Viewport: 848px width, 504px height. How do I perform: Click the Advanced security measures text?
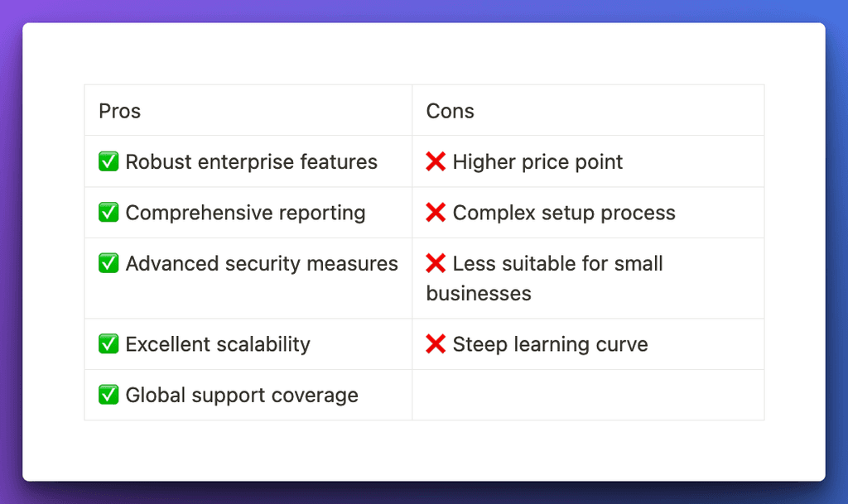click(262, 264)
